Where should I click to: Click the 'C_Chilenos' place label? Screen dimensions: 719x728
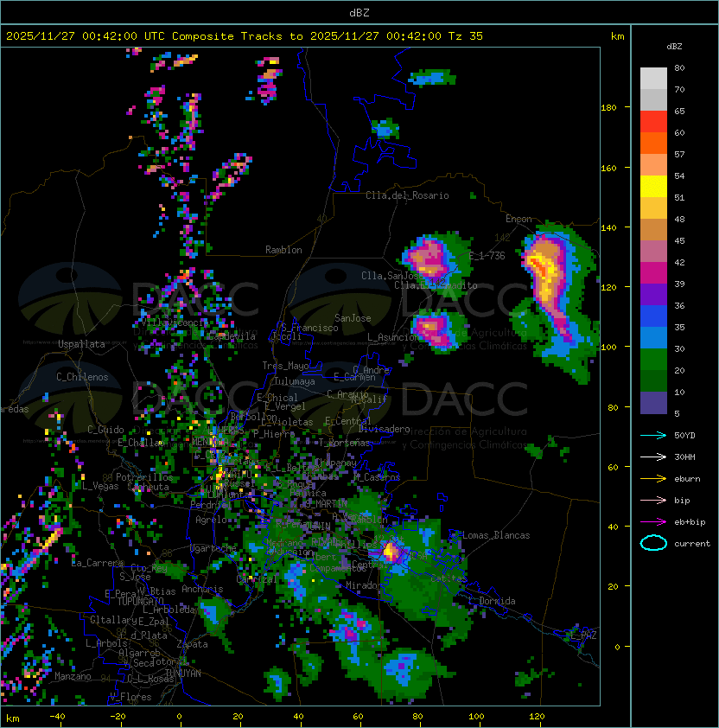coord(82,377)
